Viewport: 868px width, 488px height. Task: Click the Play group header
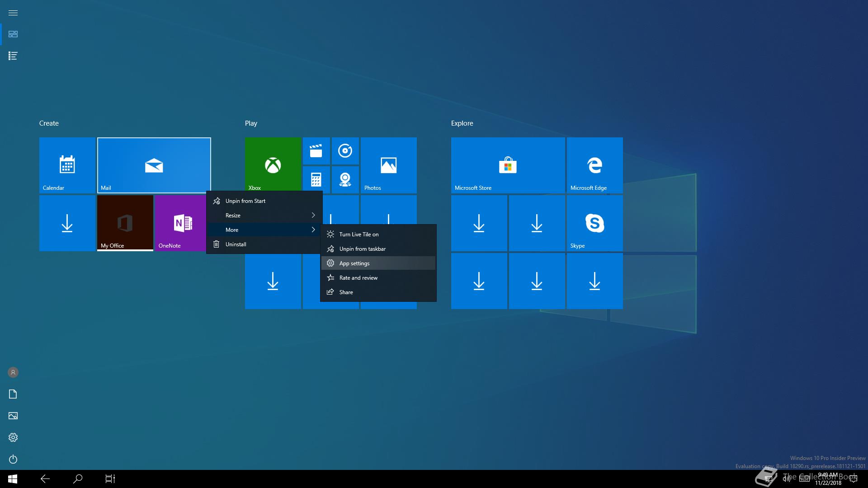click(251, 123)
